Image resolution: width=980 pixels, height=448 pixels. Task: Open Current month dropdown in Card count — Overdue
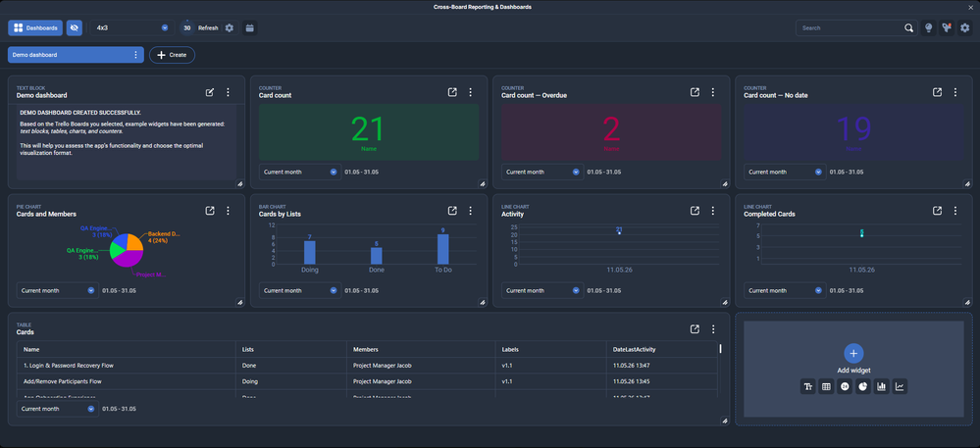[x=542, y=172]
